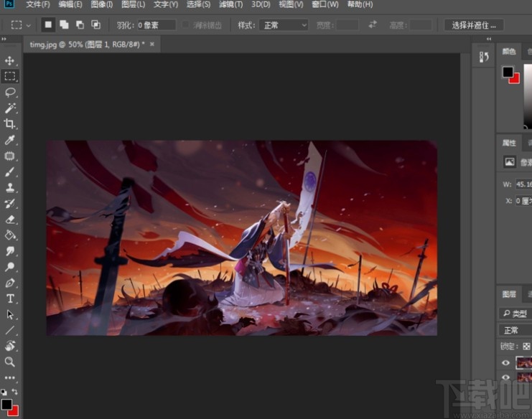532x419 pixels.
Task: Choose Add to Selection mode
Action: pos(64,24)
